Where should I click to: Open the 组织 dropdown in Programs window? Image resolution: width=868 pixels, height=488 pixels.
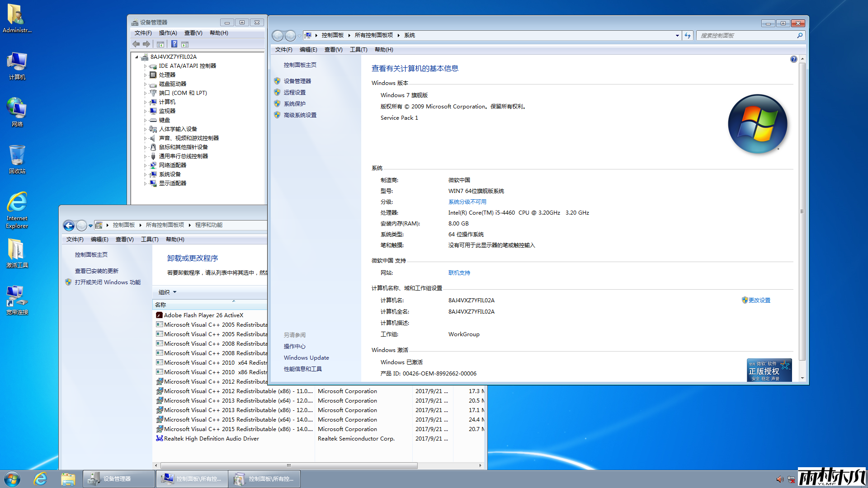[167, 292]
